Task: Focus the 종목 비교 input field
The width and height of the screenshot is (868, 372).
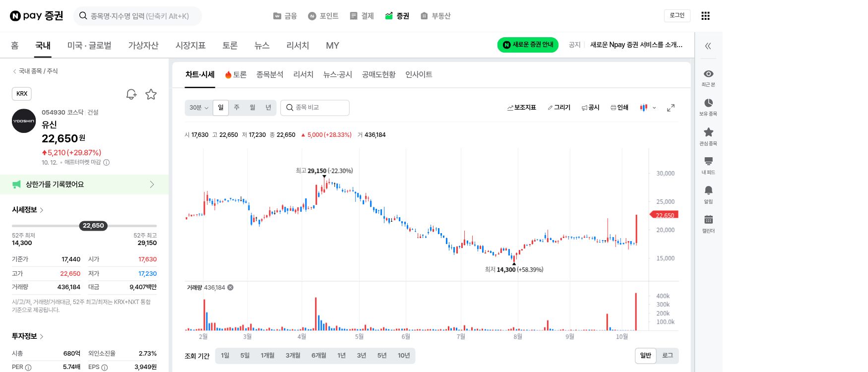Action: [x=315, y=108]
